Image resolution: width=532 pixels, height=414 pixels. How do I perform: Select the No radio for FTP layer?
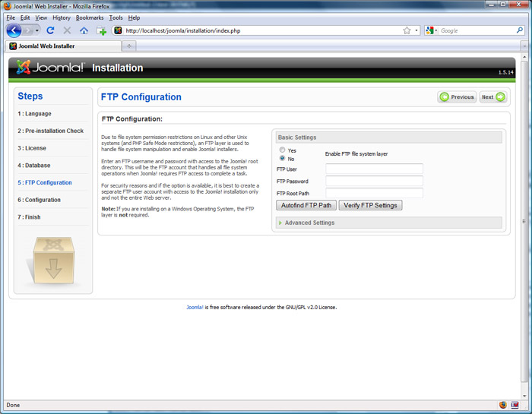[x=282, y=158]
